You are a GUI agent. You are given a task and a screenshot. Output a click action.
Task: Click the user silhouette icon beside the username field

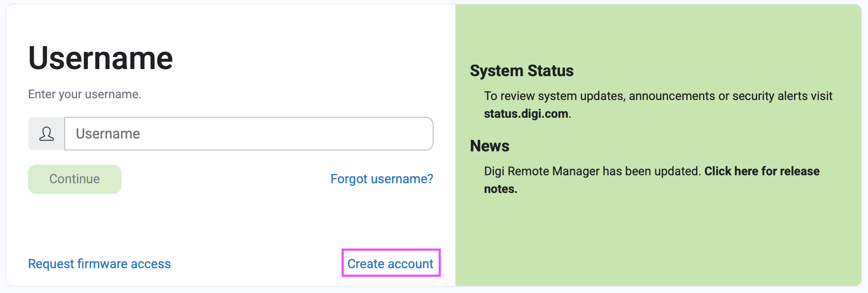pos(47,134)
